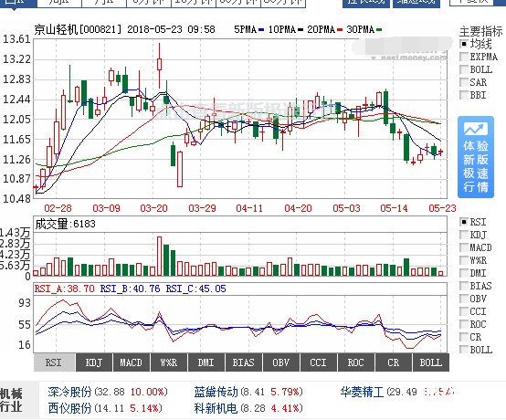Switch to the MACD tab
The height and width of the screenshot is (420, 506).
point(132,362)
